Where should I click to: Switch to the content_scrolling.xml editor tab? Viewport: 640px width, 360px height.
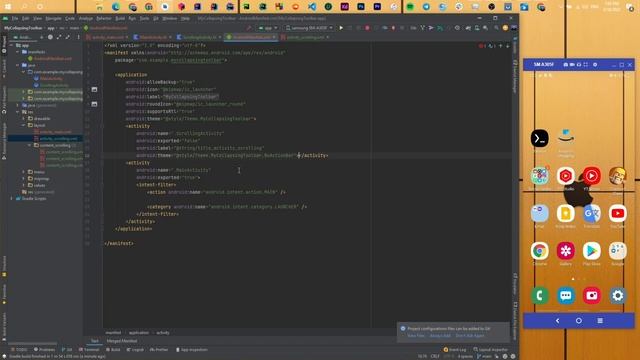(x=305, y=37)
